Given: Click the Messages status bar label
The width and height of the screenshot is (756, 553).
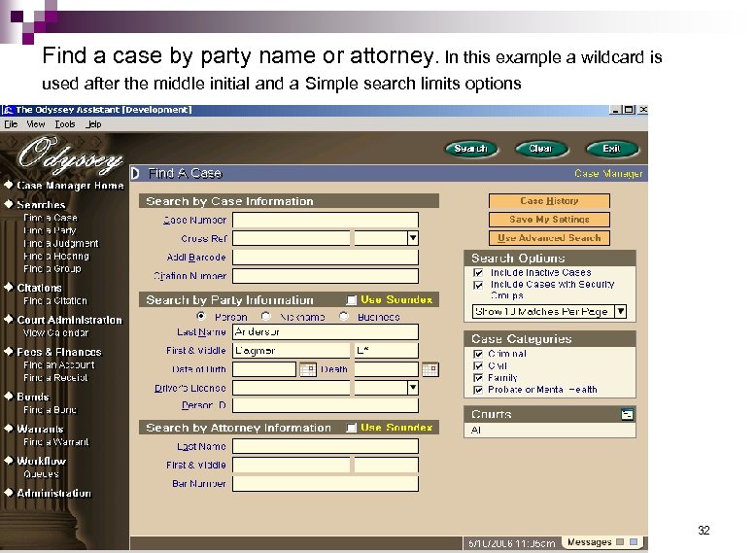Looking at the screenshot, I should tap(589, 542).
